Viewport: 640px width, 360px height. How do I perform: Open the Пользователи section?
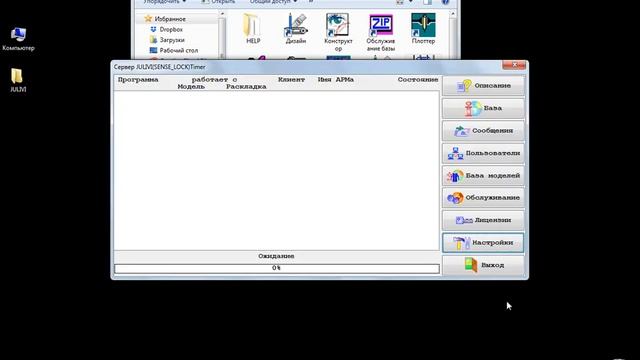click(483, 153)
